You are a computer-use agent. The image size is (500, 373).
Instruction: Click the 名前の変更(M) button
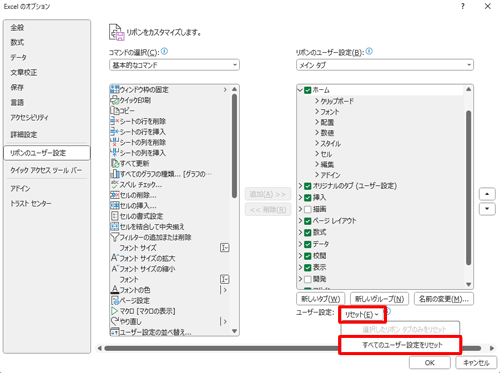tap(444, 299)
